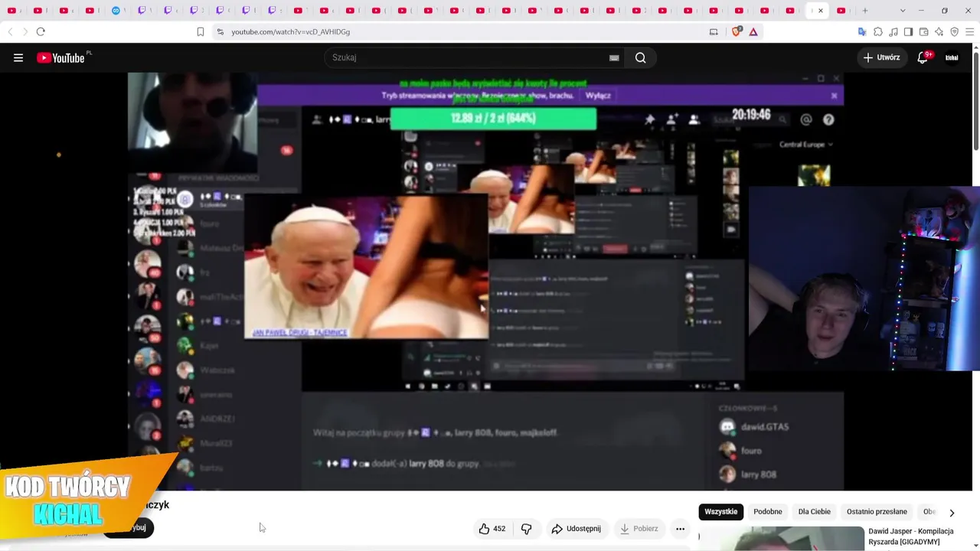This screenshot has height=551, width=980.
Task: Open the media control music note icon
Action: pyautogui.click(x=893, y=31)
